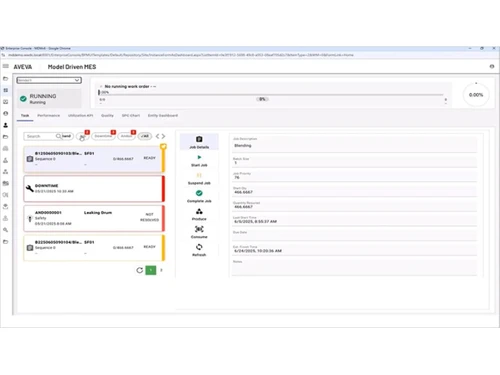The image size is (500, 375).
Task: Open the entity selection dropdown
Action: click(x=49, y=80)
